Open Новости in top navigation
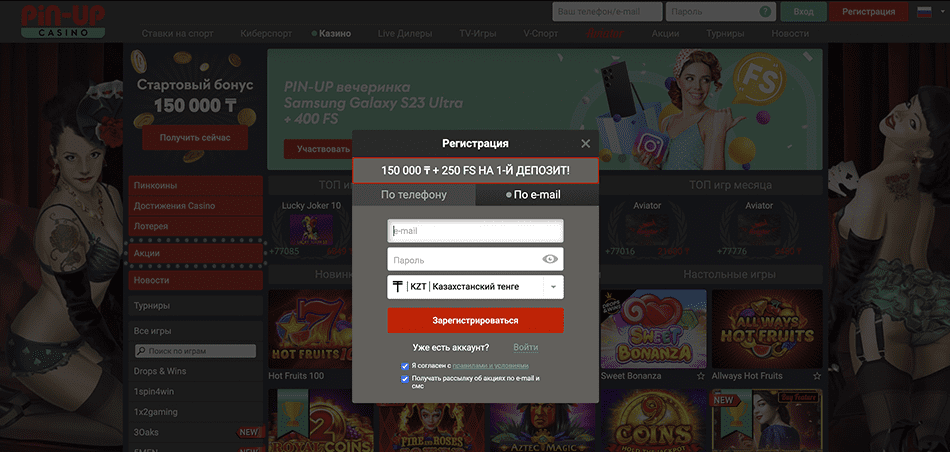 point(790,34)
